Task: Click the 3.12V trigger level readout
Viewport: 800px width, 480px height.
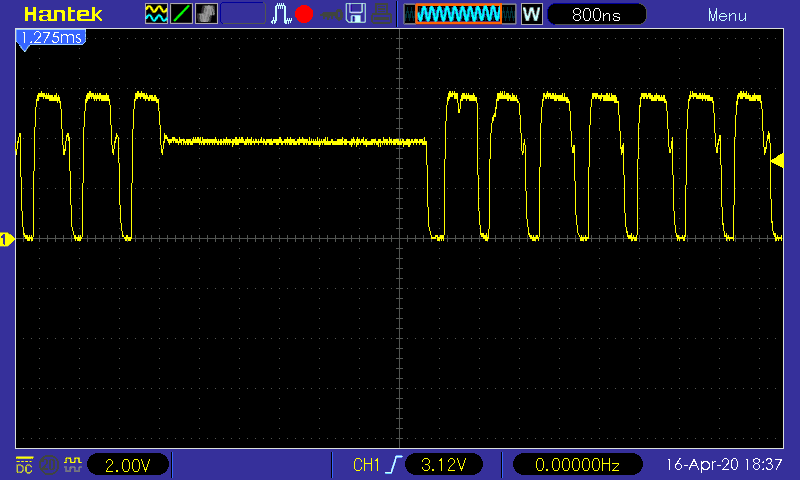Action: point(443,465)
